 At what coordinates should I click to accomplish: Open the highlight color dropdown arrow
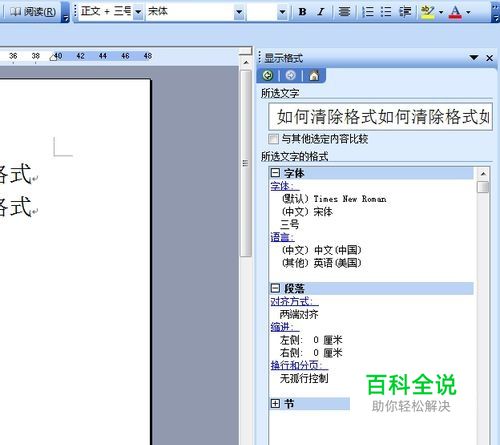[x=441, y=12]
